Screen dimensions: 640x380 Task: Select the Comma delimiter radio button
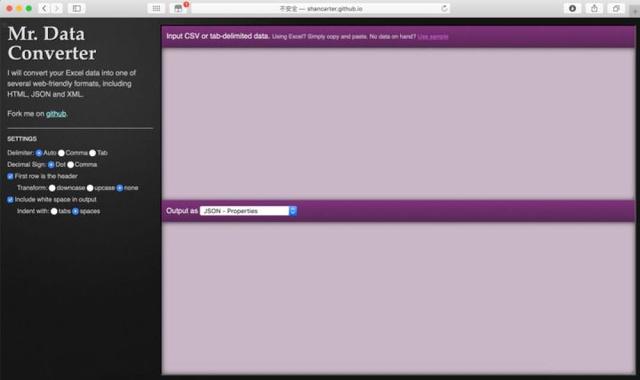click(x=61, y=153)
